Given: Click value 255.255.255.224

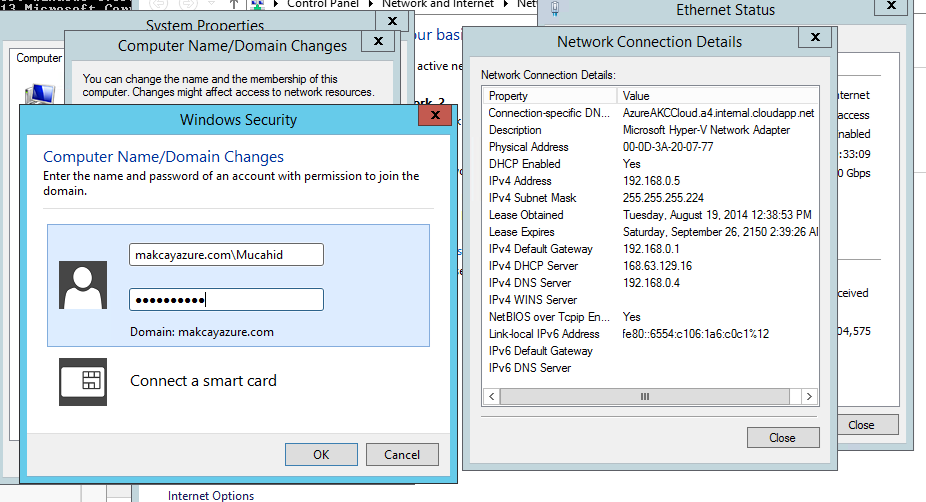Looking at the screenshot, I should [663, 198].
